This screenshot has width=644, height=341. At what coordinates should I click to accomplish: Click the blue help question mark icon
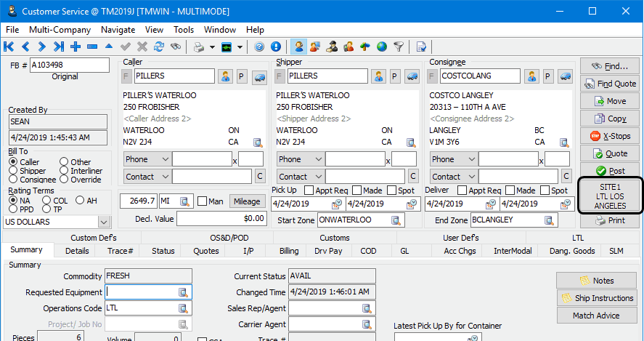point(259,47)
